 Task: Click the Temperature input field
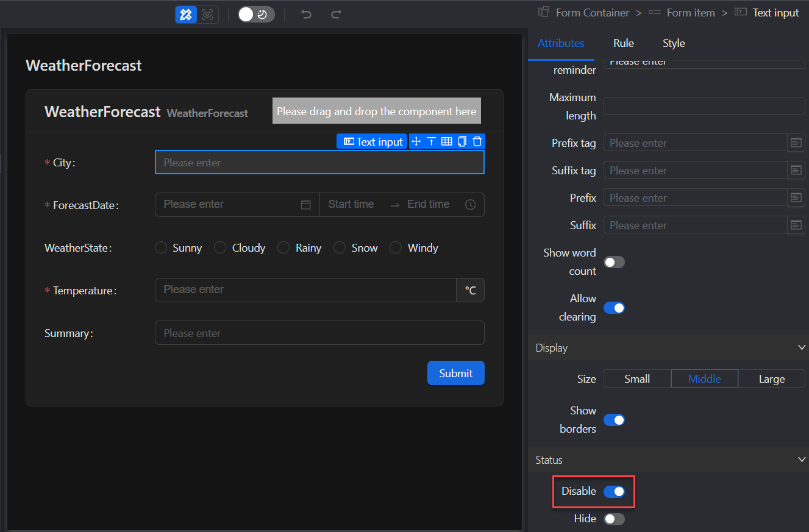[305, 290]
